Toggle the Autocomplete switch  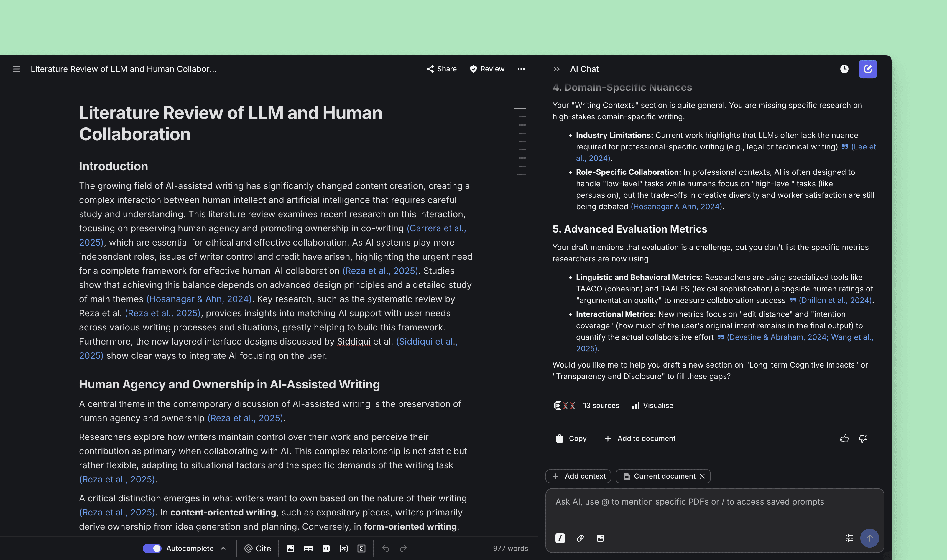tap(152, 548)
